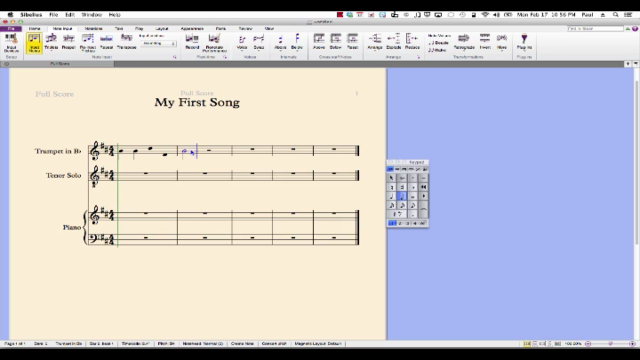Switch to the Home ribbon tab
The width and height of the screenshot is (640, 360).
pyautogui.click(x=35, y=29)
